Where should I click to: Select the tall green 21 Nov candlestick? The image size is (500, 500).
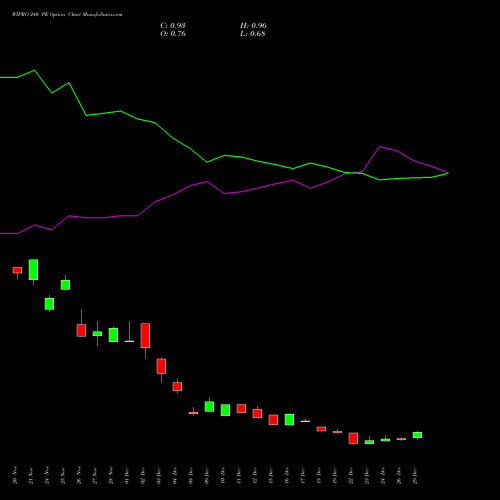click(33, 270)
